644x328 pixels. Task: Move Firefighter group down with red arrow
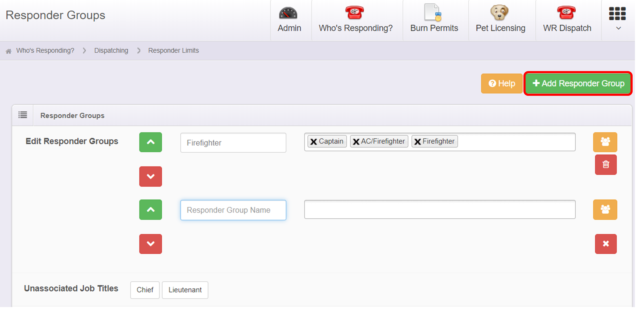pyautogui.click(x=151, y=176)
